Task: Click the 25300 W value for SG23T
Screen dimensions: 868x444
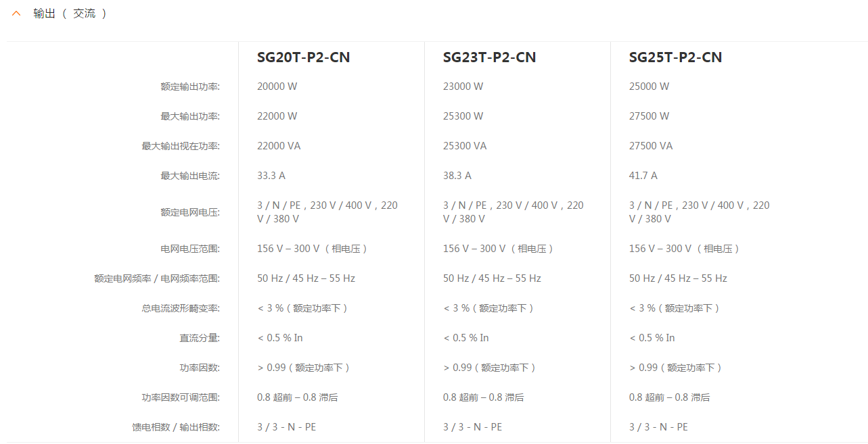Action: tap(463, 116)
